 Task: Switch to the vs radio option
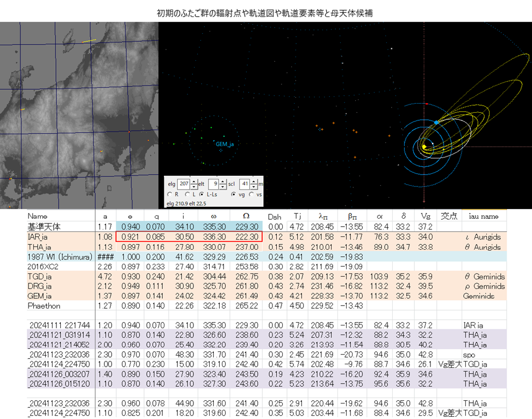250,194
